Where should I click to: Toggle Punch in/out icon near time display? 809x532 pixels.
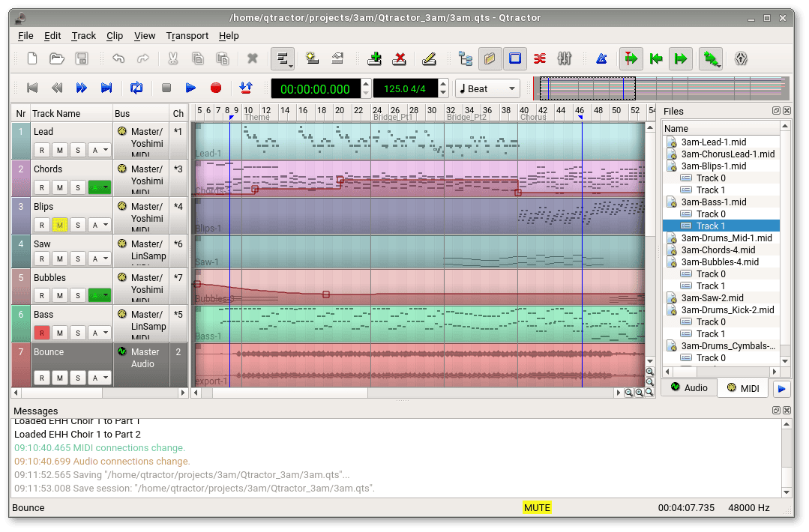point(246,88)
